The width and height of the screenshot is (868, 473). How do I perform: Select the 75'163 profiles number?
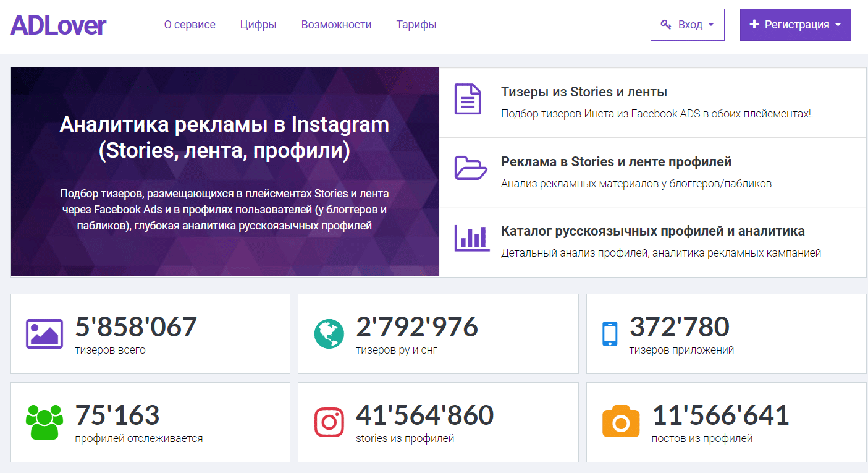[117, 415]
